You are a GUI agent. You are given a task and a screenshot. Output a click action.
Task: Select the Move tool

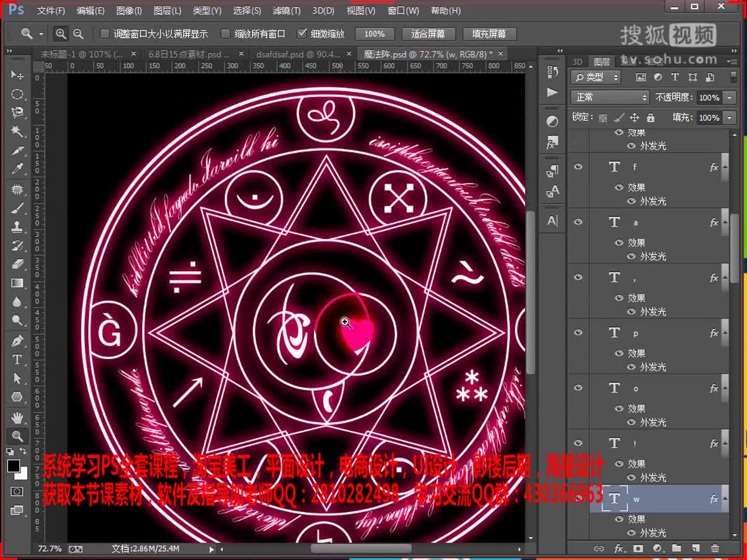(17, 75)
